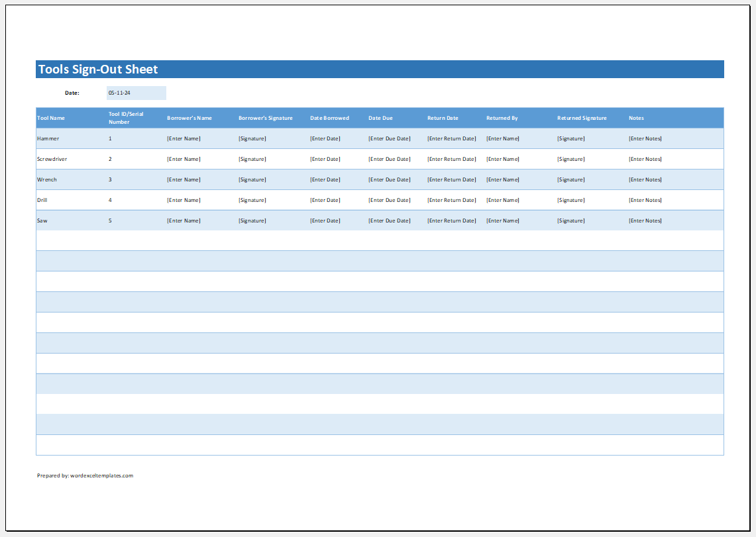Click tool ID cell 3 for Wrench
The height and width of the screenshot is (537, 756).
(x=110, y=179)
